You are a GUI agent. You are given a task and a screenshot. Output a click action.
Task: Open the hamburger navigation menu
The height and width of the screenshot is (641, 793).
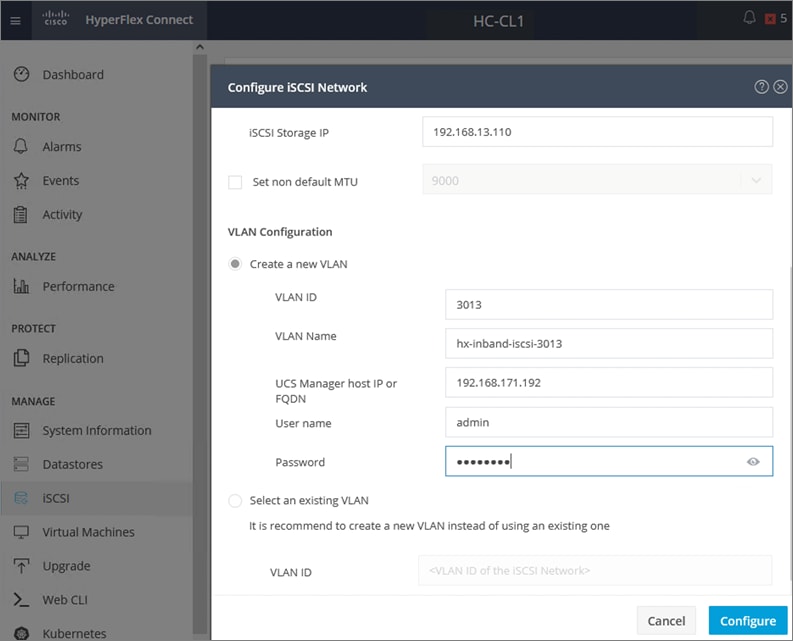click(16, 21)
